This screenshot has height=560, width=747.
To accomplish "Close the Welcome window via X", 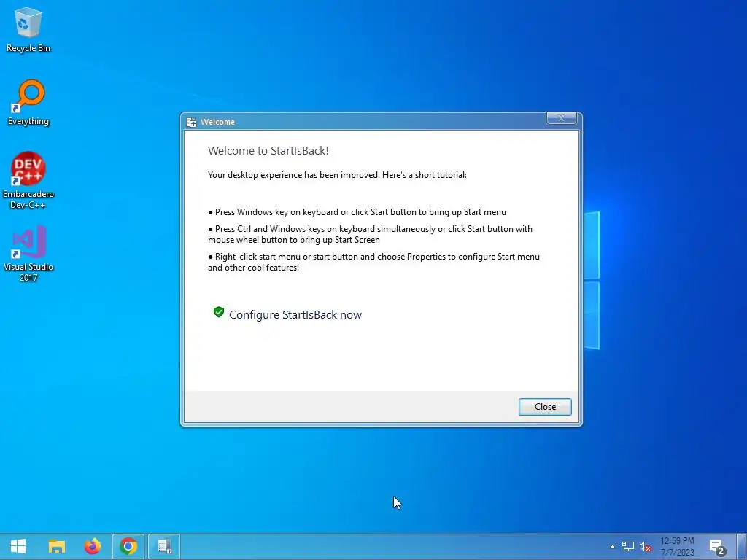I will 561,118.
